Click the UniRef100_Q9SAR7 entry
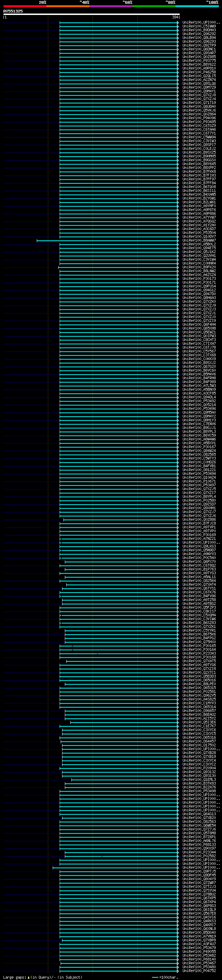222x980 pixels. click(x=199, y=53)
